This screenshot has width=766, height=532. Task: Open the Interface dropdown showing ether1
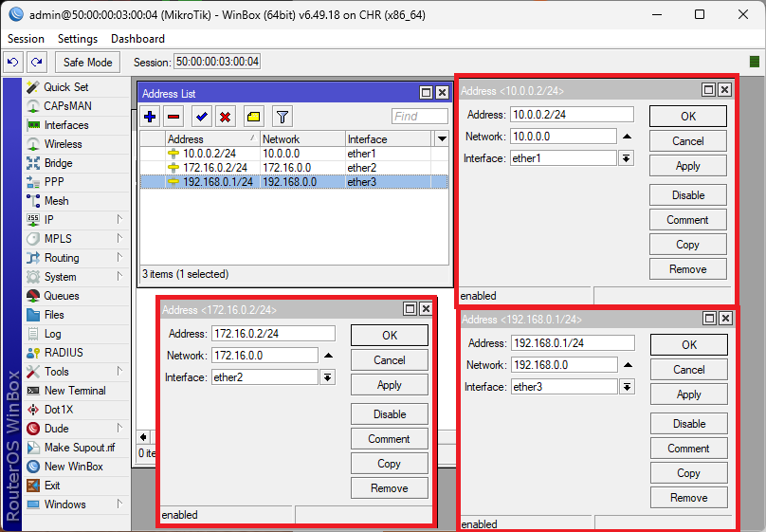[626, 158]
